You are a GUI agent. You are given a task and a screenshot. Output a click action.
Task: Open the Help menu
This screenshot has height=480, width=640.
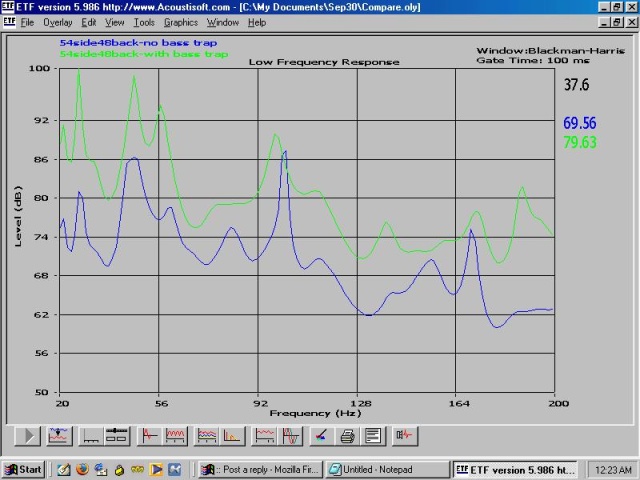point(257,22)
